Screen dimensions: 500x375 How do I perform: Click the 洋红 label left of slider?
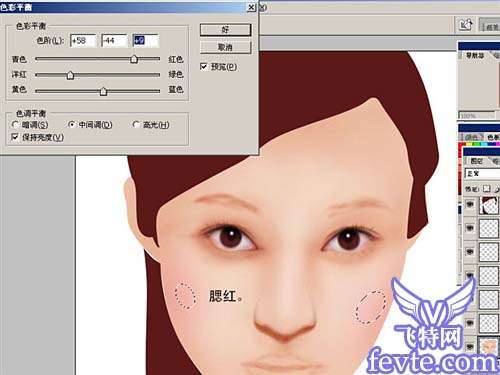(19, 74)
